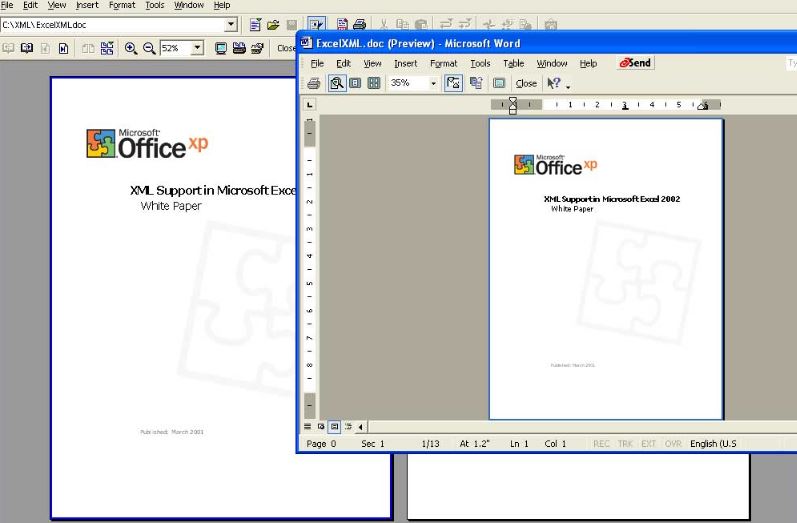Screen dimensions: 797x523
Task: Click open-book page icon in background toolbar
Action: coord(26,48)
